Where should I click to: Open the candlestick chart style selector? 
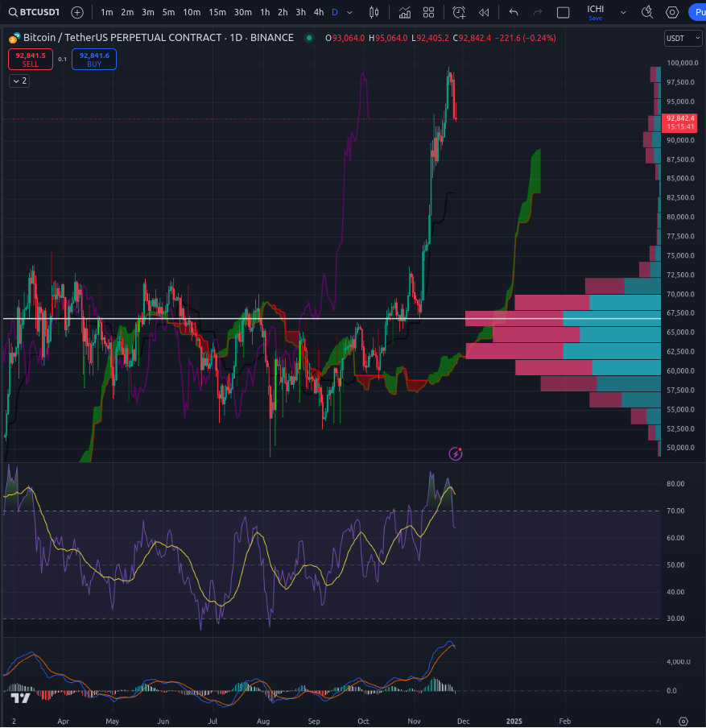(x=374, y=13)
